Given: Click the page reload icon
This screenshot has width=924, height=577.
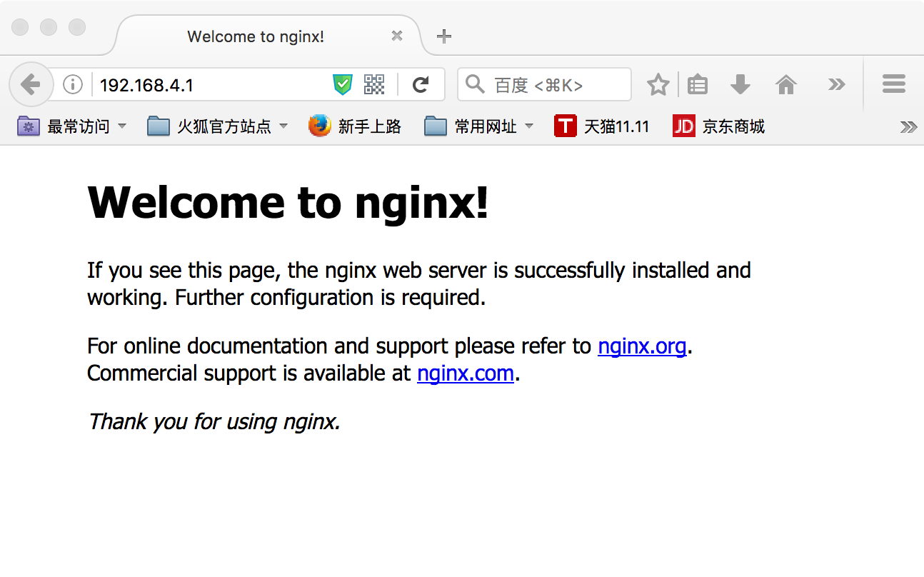Looking at the screenshot, I should 421,84.
